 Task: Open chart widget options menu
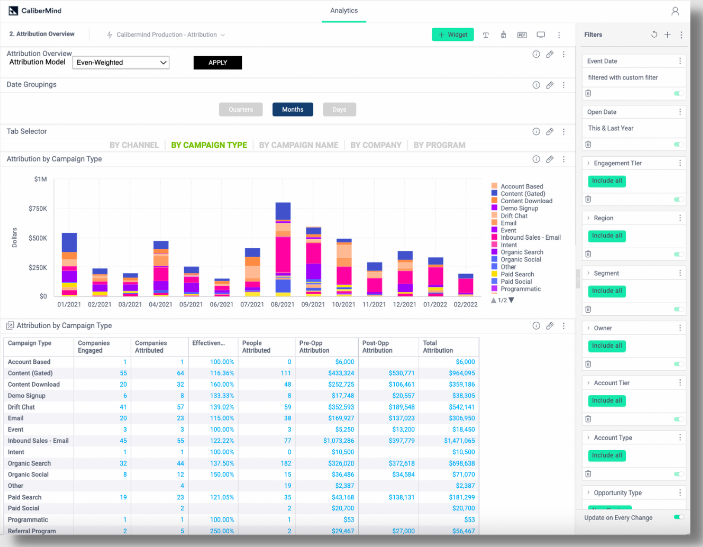[x=564, y=159]
